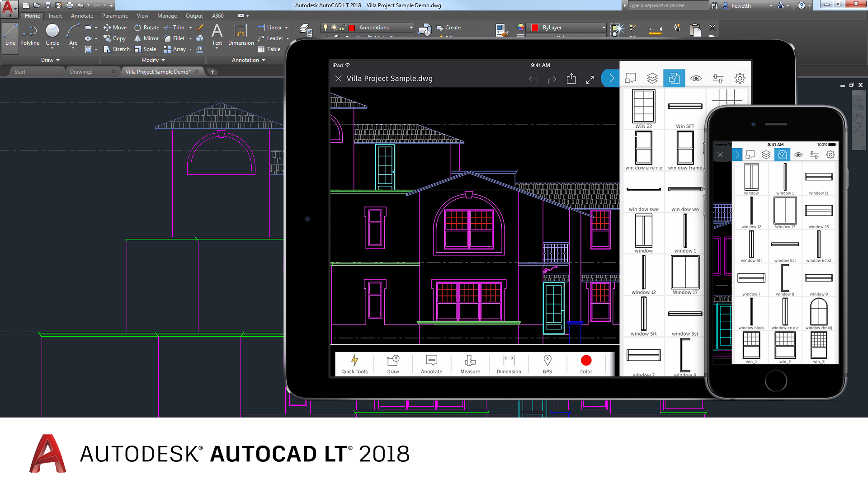The width and height of the screenshot is (868, 488).
Task: Tap the GPS icon on the iPad toolbar
Action: 547,364
